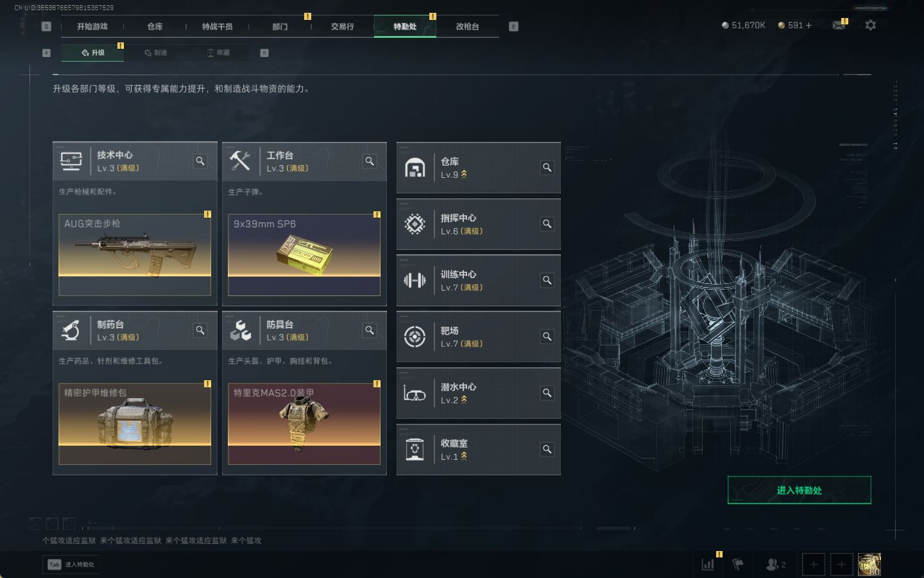Open statistics bar chart icon at bottom
Viewport: 924px width, 578px height.
click(708, 565)
